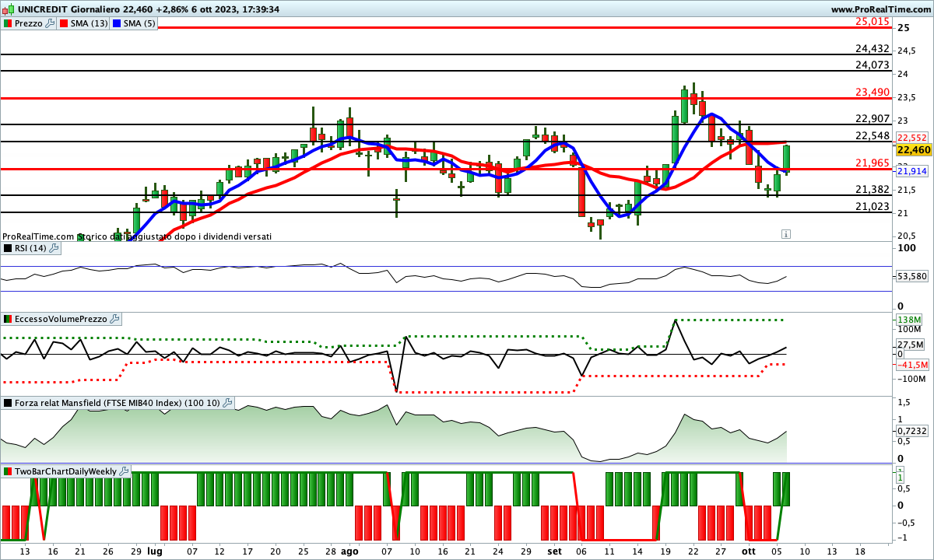This screenshot has height=560, width=934.
Task: Click the 'ago' month label on time axis
Action: 350,550
